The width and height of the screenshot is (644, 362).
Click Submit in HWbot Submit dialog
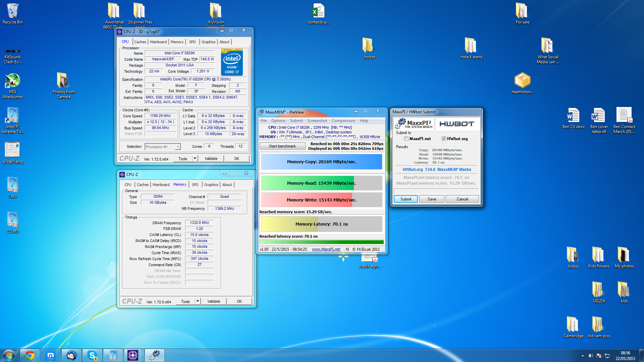(x=406, y=199)
